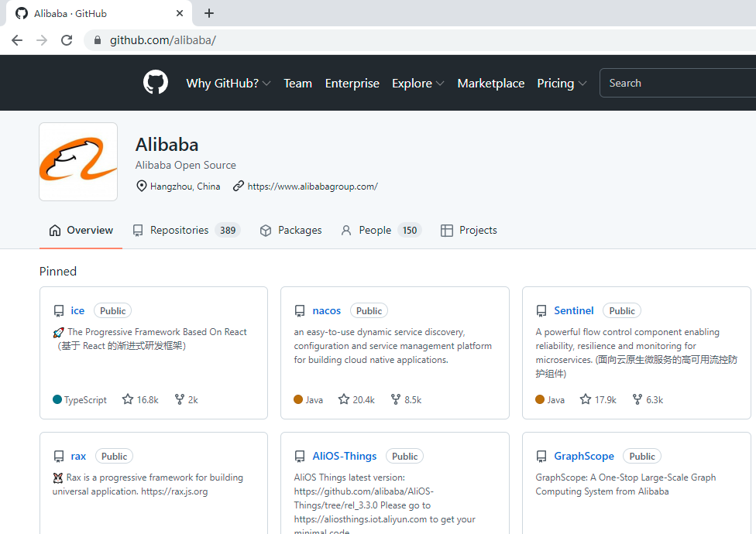Switch to the Projects tab
This screenshot has height=534, width=756.
click(469, 230)
